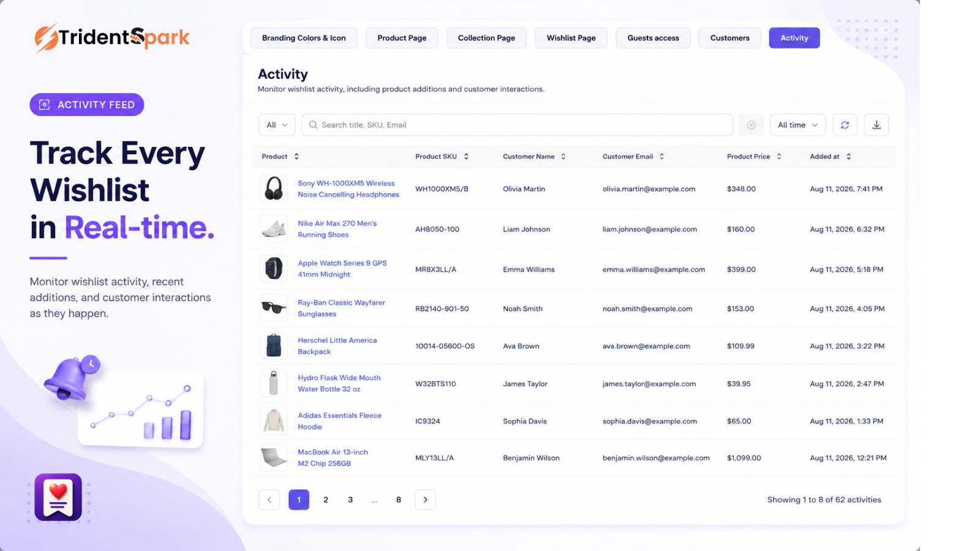Click the download export icon button
Image resolution: width=980 pixels, height=551 pixels.
[876, 125]
